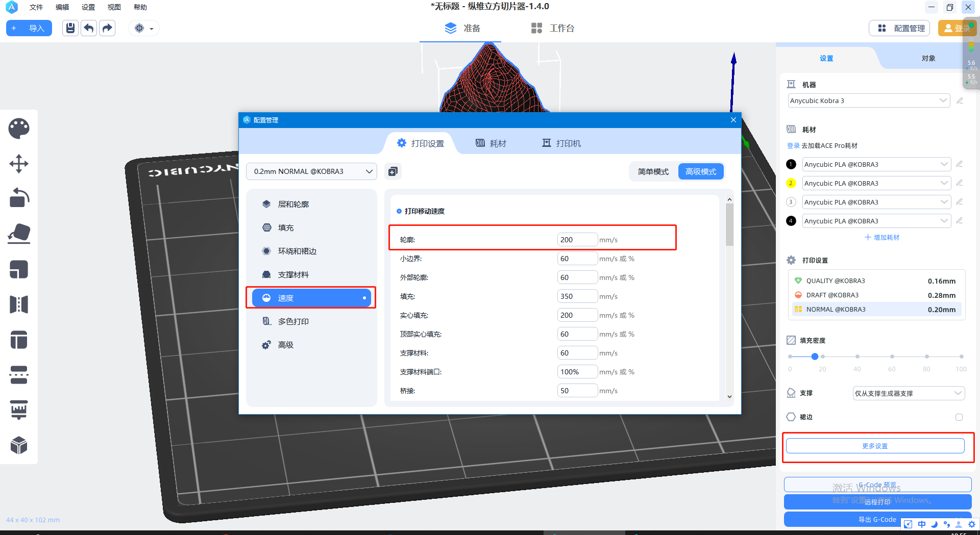This screenshot has width=980, height=535.
Task: Switch to the 对象 panel tab
Action: [928, 58]
